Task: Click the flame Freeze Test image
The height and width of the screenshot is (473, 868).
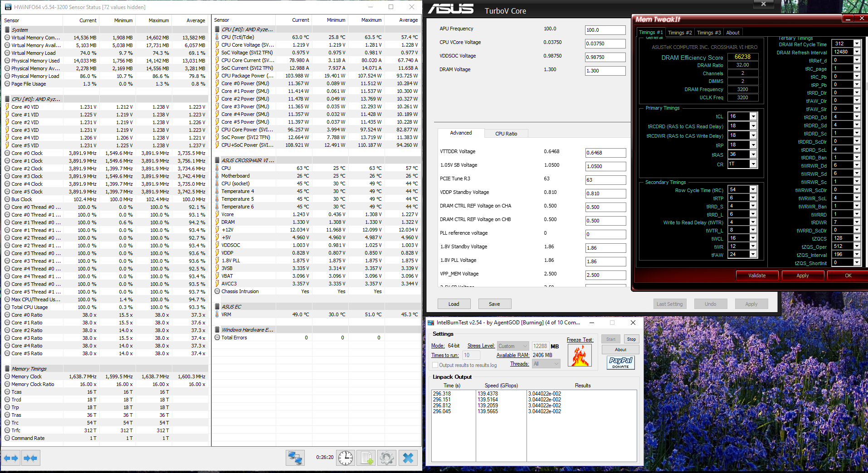Action: pos(580,355)
